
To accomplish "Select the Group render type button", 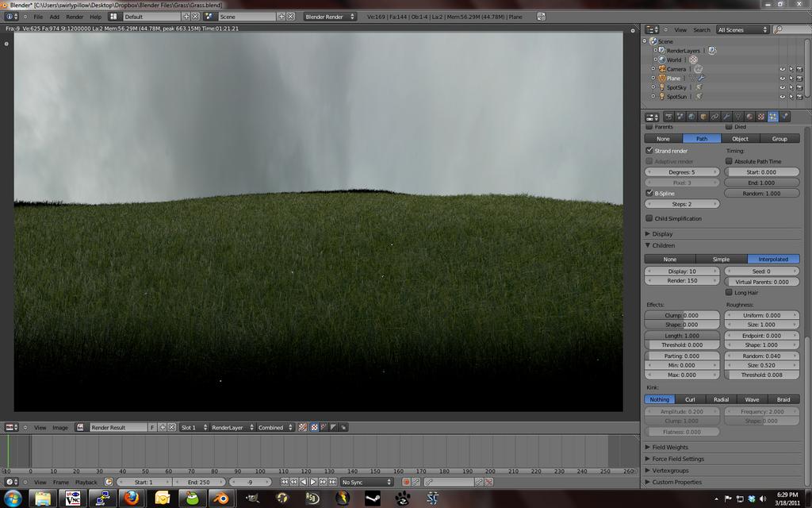I will click(779, 138).
